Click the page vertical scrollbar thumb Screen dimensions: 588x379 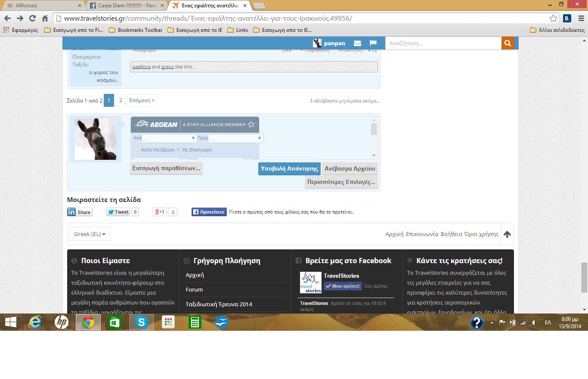584,277
